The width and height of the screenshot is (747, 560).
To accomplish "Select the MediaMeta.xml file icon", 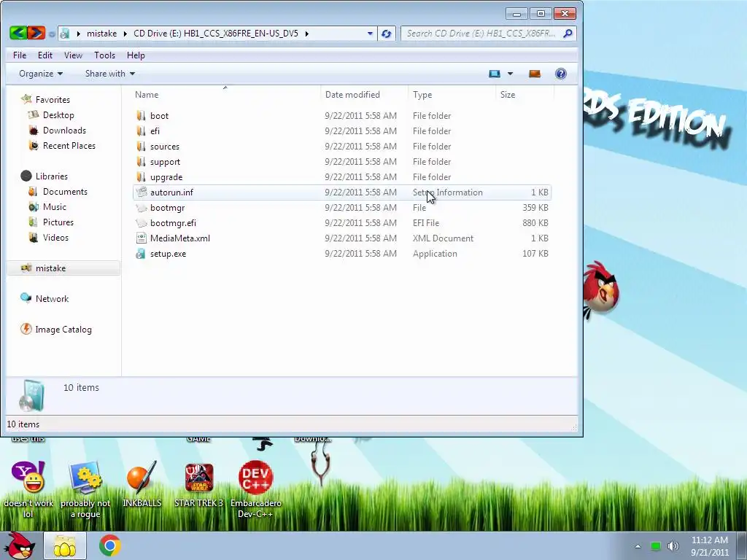I will tap(141, 238).
